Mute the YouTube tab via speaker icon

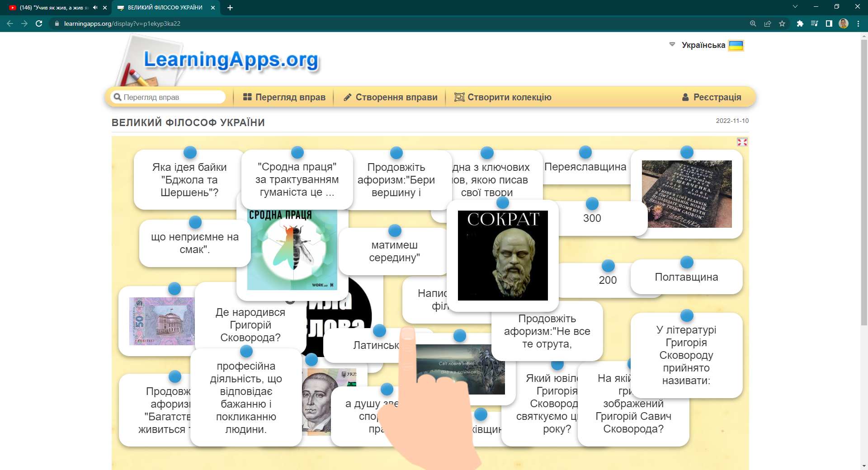point(95,8)
